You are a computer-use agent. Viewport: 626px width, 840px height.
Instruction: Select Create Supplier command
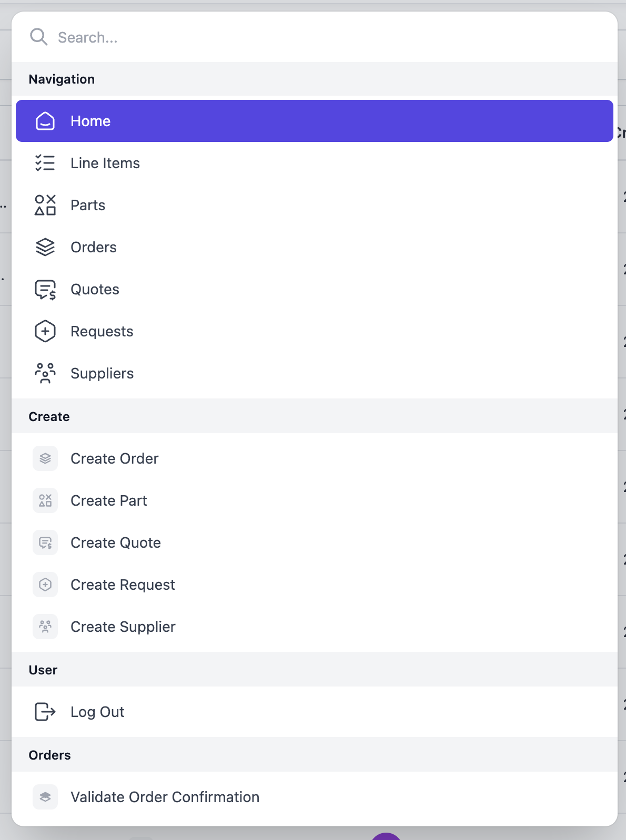coord(123,627)
